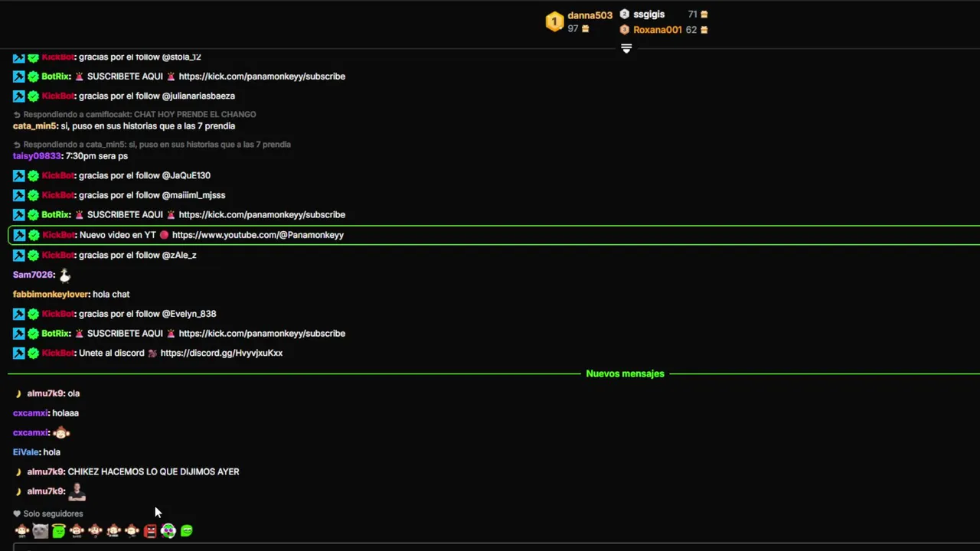Click the gold rank 1 hexagon badge
The width and height of the screenshot is (980, 551).
tap(554, 21)
